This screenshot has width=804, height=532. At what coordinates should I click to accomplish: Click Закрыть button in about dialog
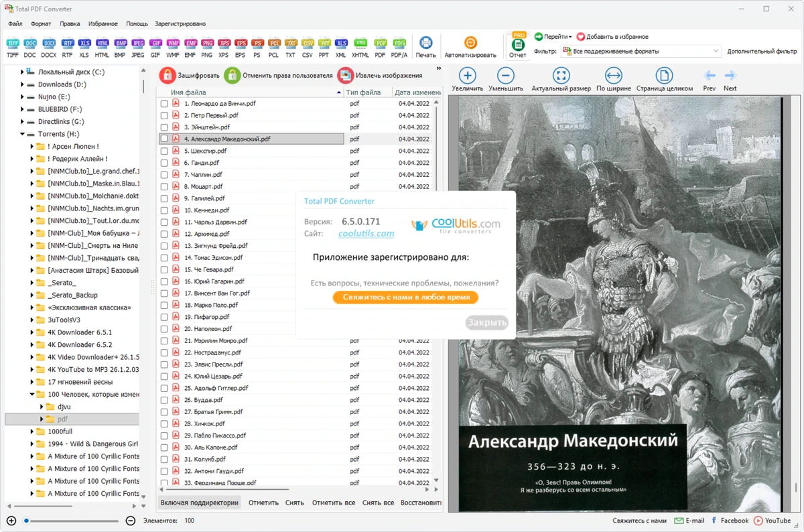click(x=487, y=322)
